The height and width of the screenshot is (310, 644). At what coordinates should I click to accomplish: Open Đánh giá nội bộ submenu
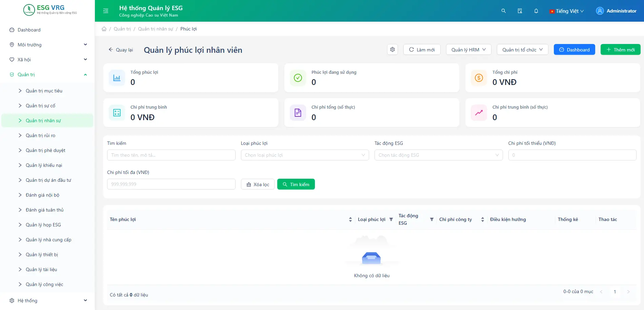pyautogui.click(x=47, y=195)
